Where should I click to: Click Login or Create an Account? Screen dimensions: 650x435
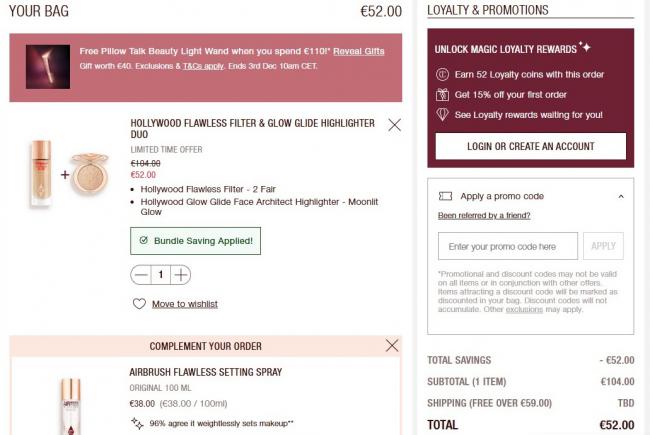pos(531,147)
